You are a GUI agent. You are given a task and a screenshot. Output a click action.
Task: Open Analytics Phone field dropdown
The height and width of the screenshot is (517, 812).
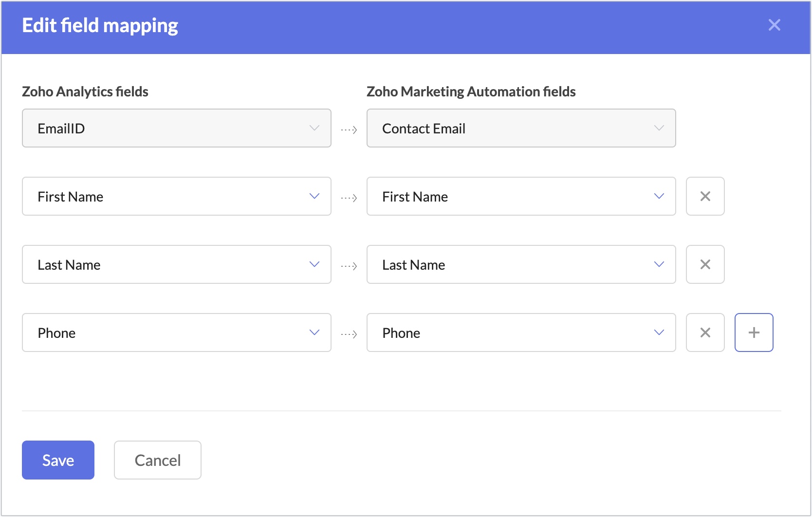coord(177,332)
